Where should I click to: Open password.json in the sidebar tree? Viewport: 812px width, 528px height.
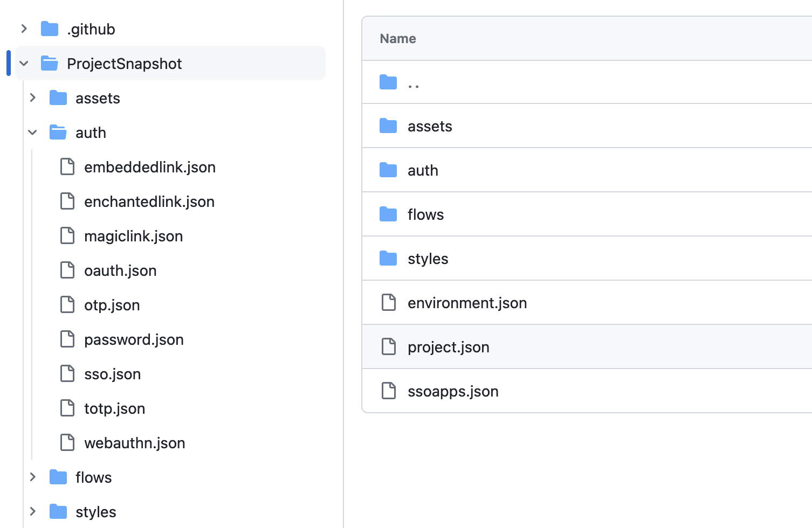tap(134, 339)
